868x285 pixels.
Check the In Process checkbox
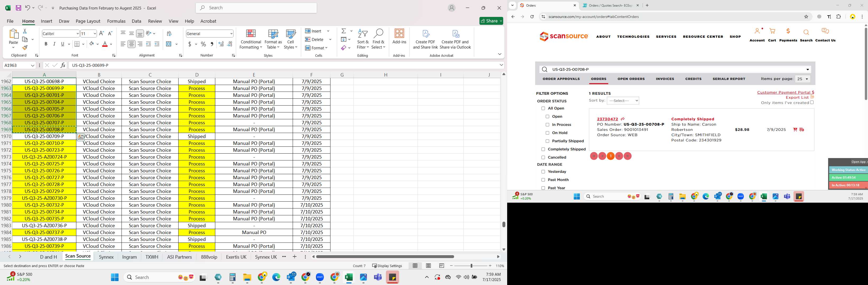(x=547, y=125)
